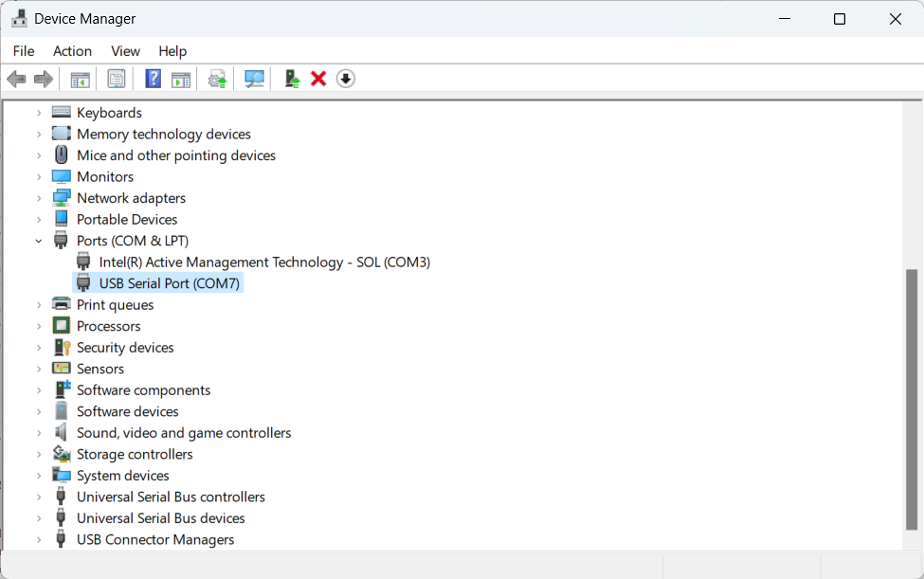
Task: Open Properties for the selected device
Action: tap(116, 78)
